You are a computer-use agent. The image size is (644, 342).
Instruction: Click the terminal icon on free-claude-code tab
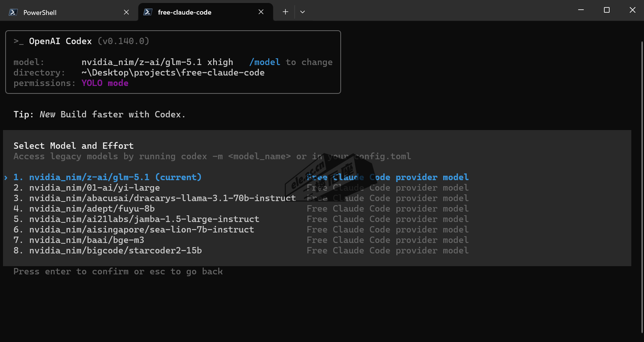pyautogui.click(x=148, y=12)
